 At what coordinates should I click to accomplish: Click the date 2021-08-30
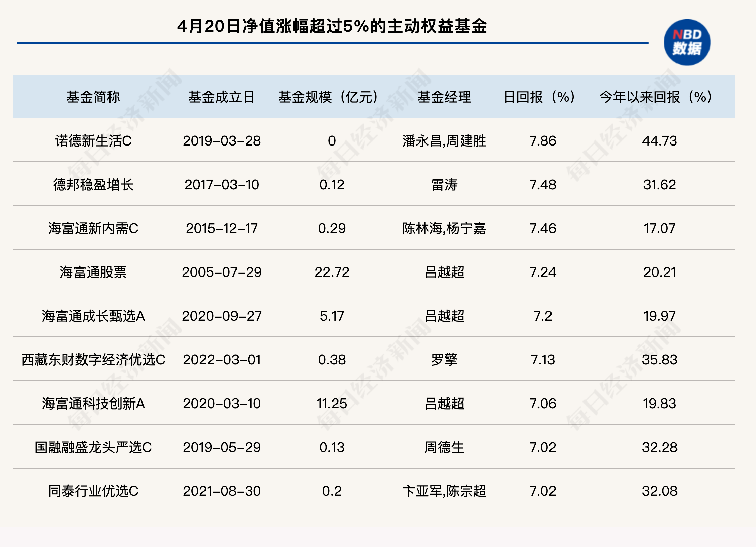pos(222,491)
